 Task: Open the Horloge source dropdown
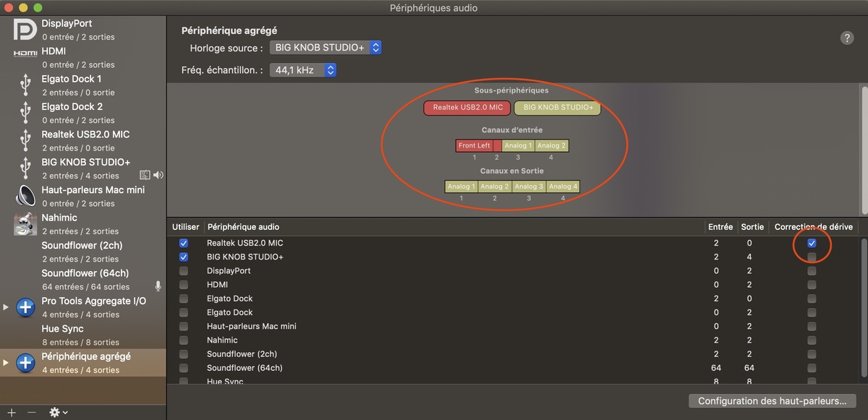pyautogui.click(x=325, y=48)
